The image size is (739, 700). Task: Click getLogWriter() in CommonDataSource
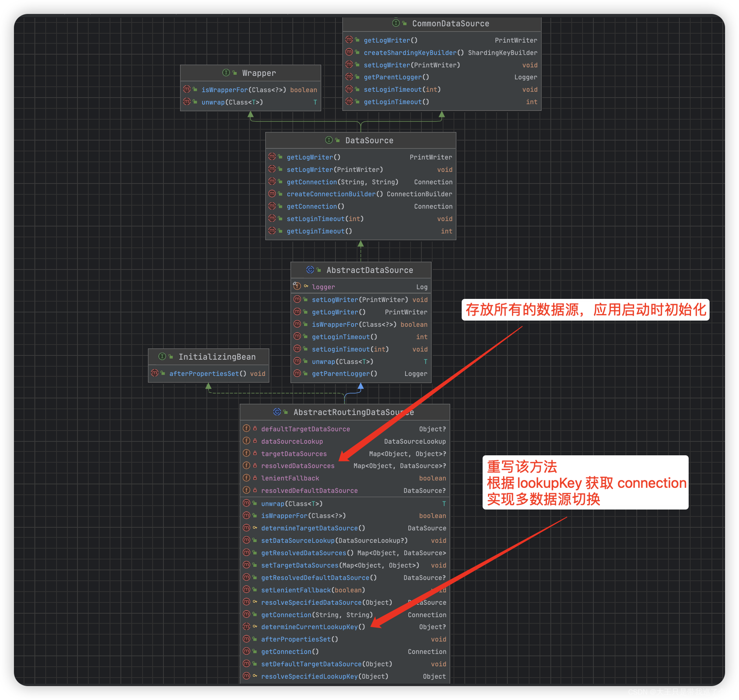pos(390,40)
